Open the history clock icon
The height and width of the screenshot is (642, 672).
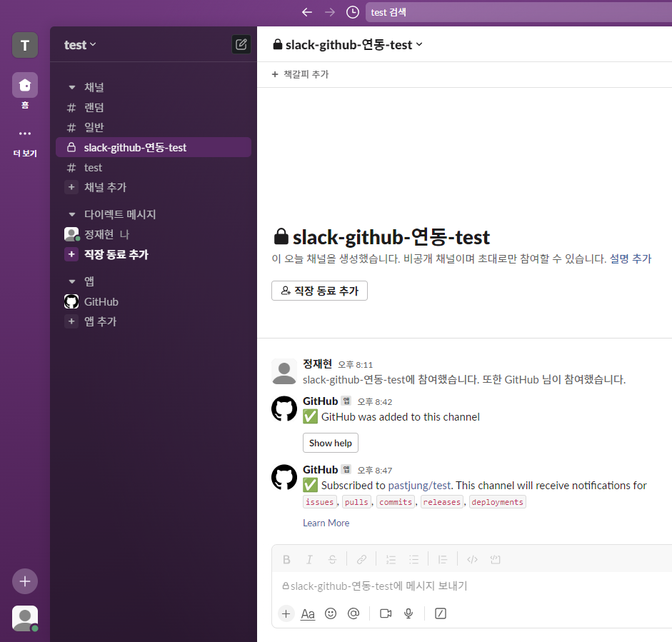(x=352, y=12)
